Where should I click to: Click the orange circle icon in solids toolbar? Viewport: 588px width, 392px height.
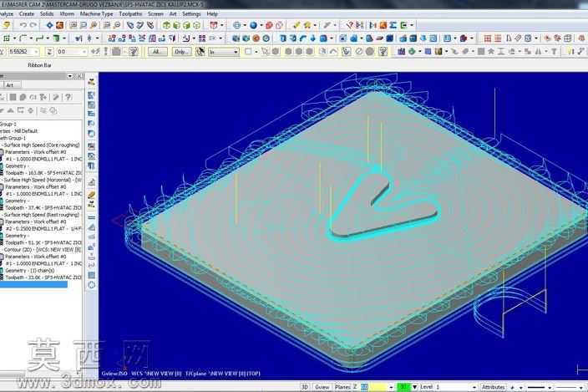256,38
